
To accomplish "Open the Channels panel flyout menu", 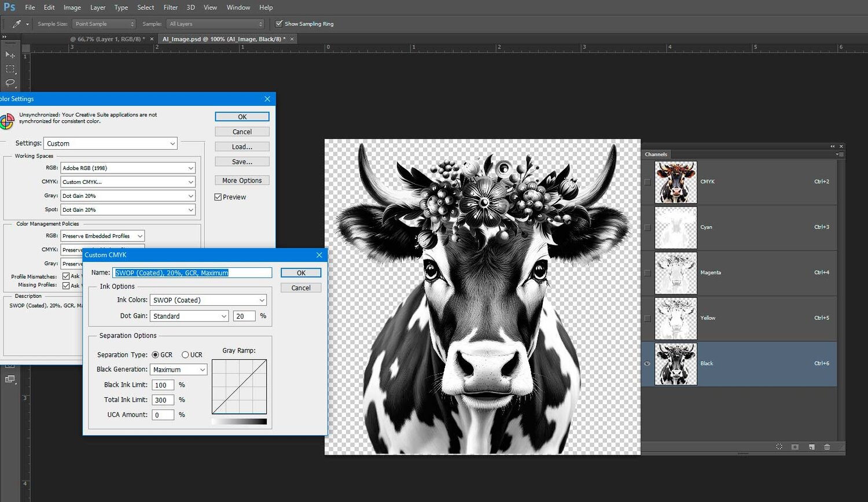I will click(840, 154).
